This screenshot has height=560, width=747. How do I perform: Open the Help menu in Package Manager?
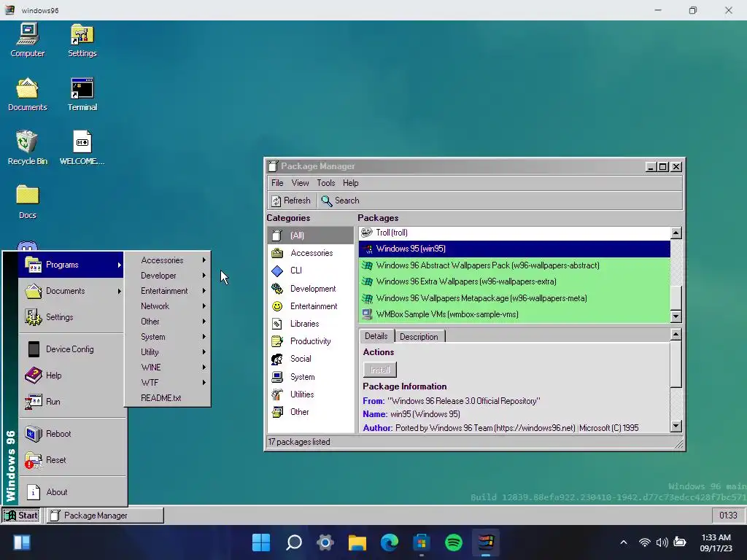pos(351,183)
